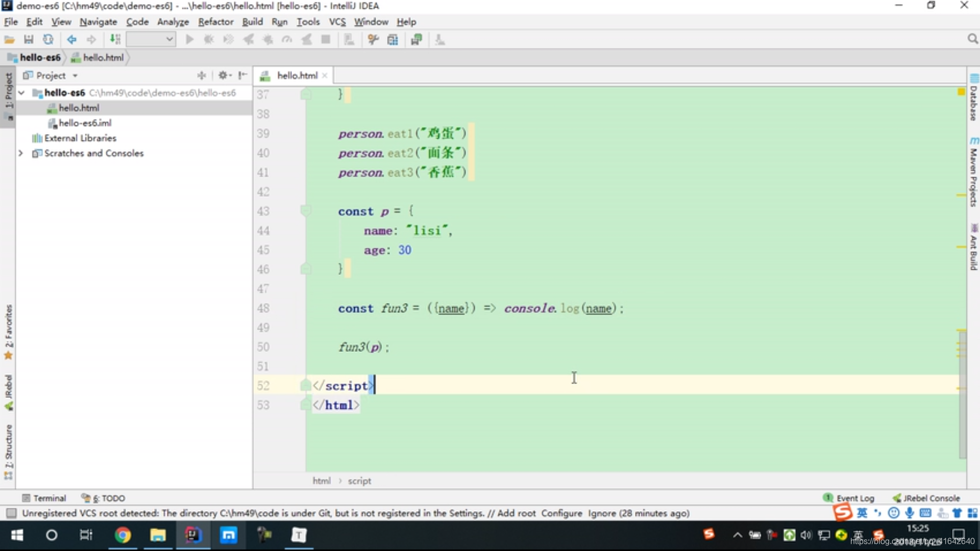Select External Libraries in the project tree

click(x=80, y=138)
